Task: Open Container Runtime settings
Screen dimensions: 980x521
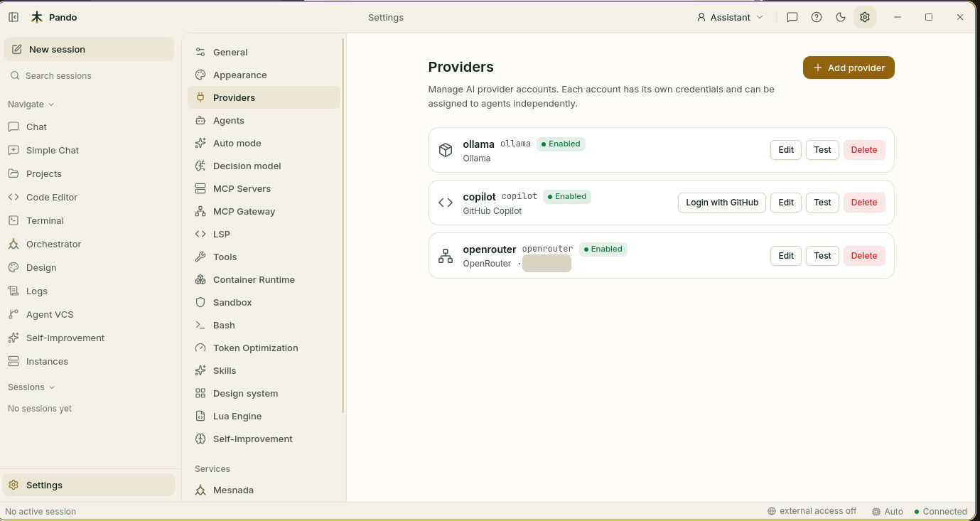Action: [x=264, y=279]
